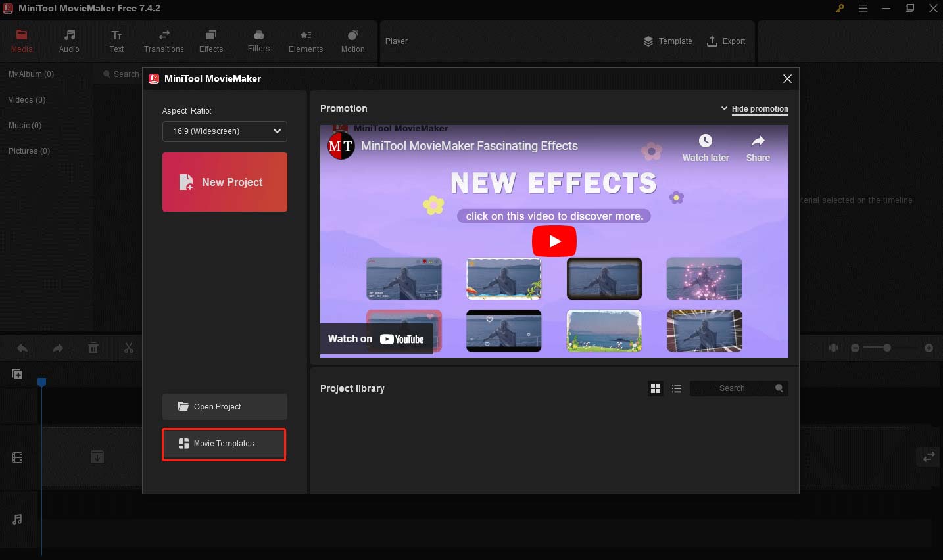The width and height of the screenshot is (943, 560).
Task: Click the Movie Templates button
Action: tap(224, 444)
